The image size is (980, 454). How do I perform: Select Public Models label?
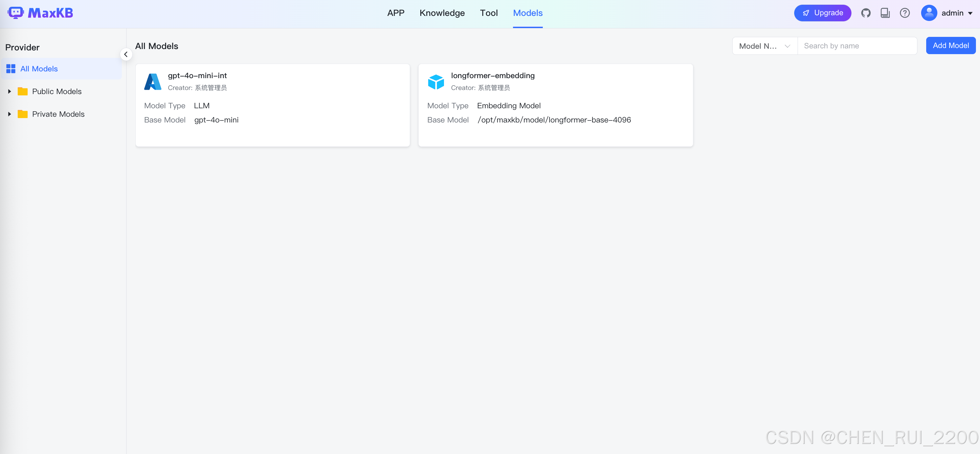pos(57,91)
